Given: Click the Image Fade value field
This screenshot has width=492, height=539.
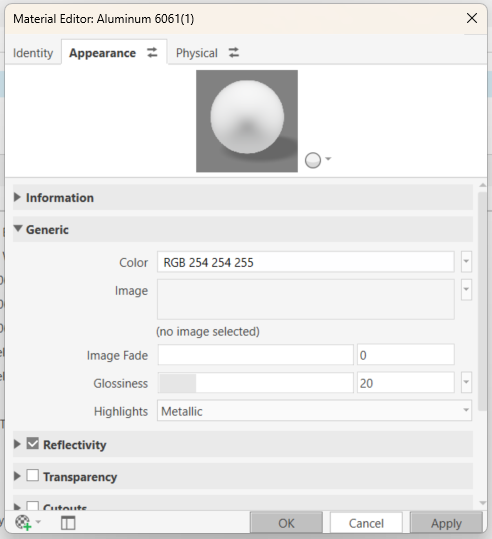Looking at the screenshot, I should point(406,354).
